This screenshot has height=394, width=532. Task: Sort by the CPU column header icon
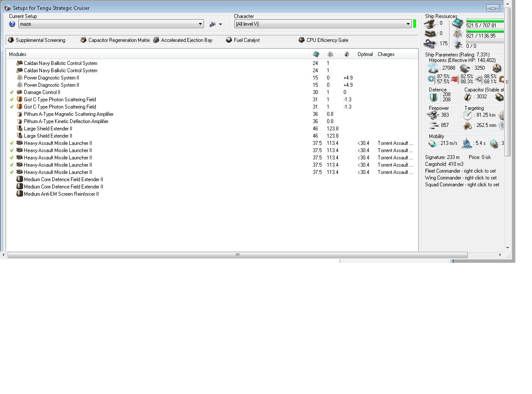point(316,54)
